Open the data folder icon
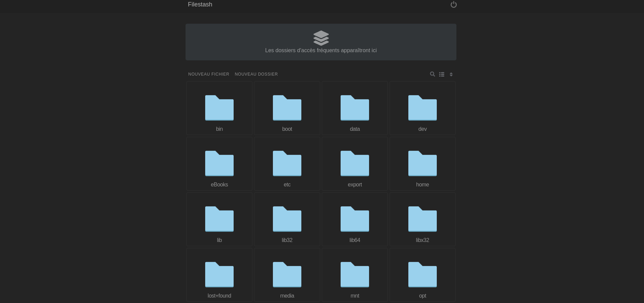This screenshot has width=644, height=303. (355, 108)
